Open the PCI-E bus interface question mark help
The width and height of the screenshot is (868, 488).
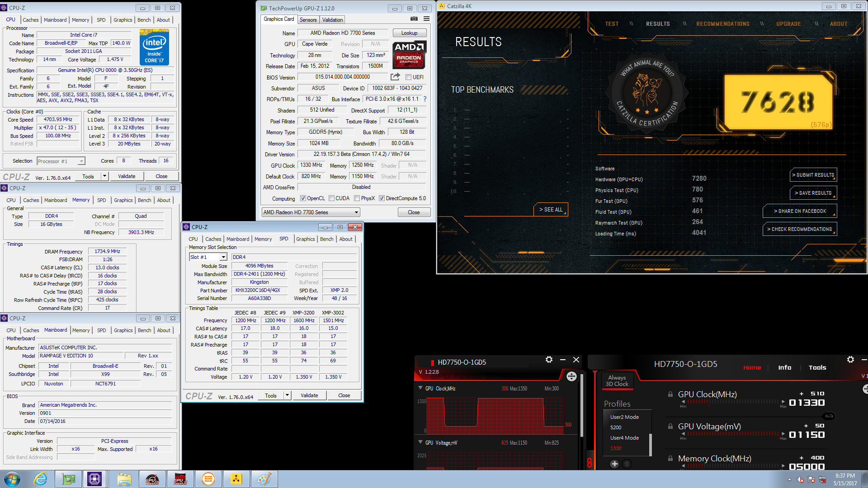(425, 99)
